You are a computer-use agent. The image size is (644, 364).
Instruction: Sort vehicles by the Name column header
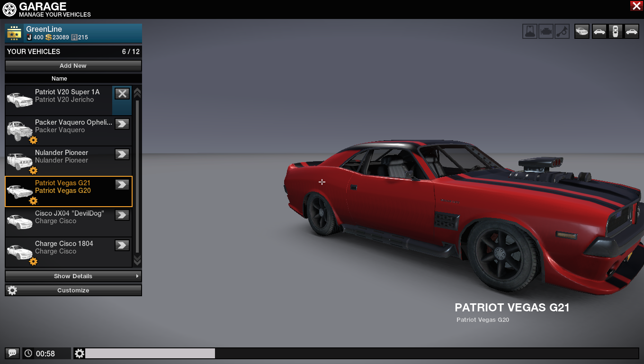(59, 79)
